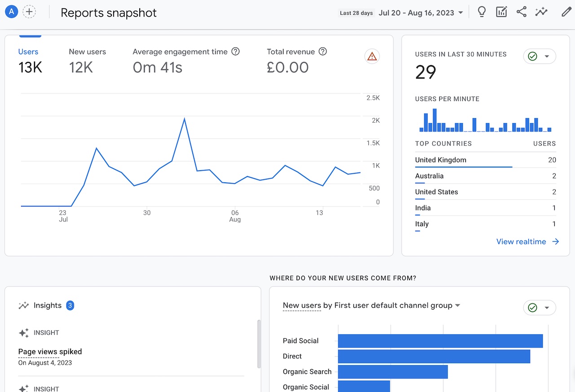Click the View realtime link

point(521,242)
